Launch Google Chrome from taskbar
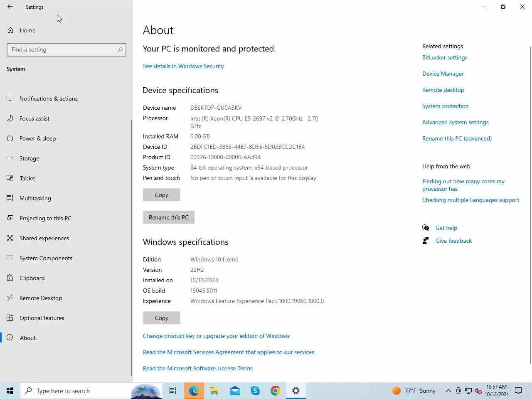This screenshot has width=532, height=399. 275,391
